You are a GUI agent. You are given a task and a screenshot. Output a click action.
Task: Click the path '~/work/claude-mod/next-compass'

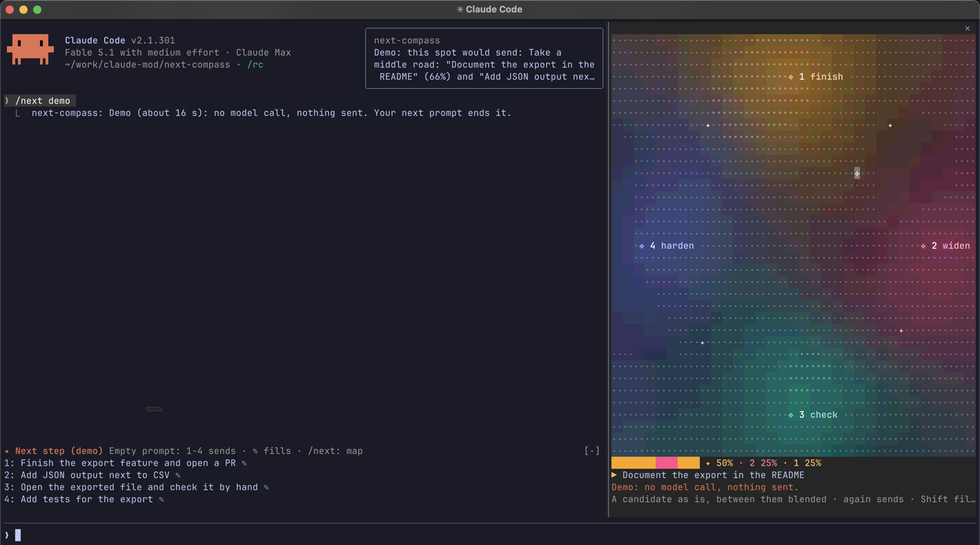[x=148, y=65]
